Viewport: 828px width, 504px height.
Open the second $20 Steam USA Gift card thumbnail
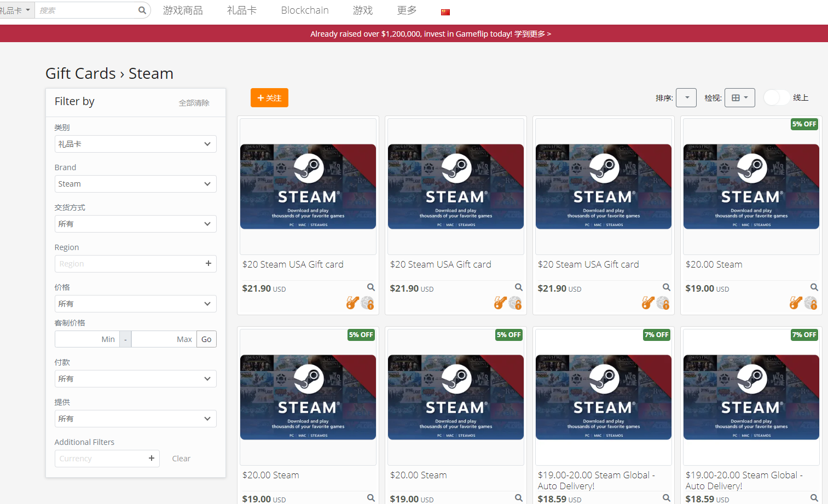pyautogui.click(x=455, y=187)
